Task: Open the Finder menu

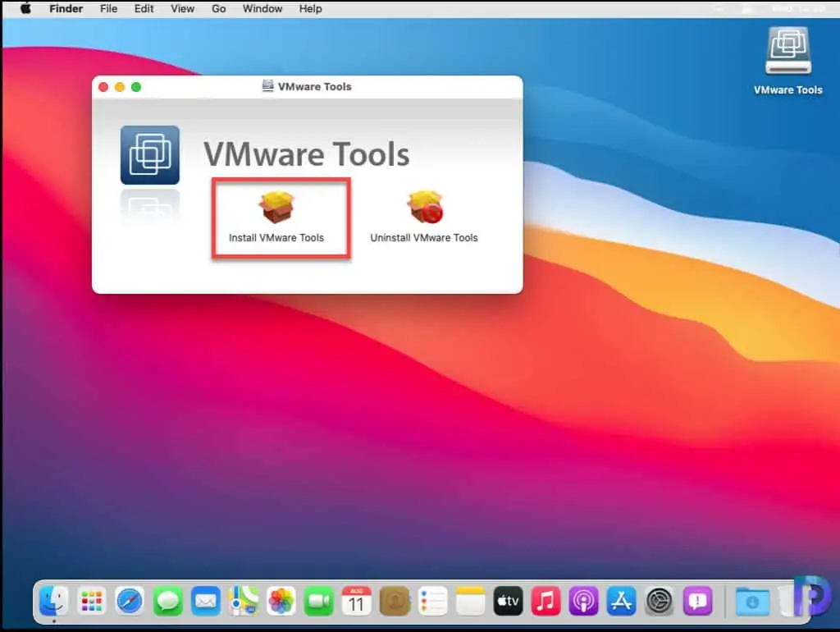Action: 66,8
